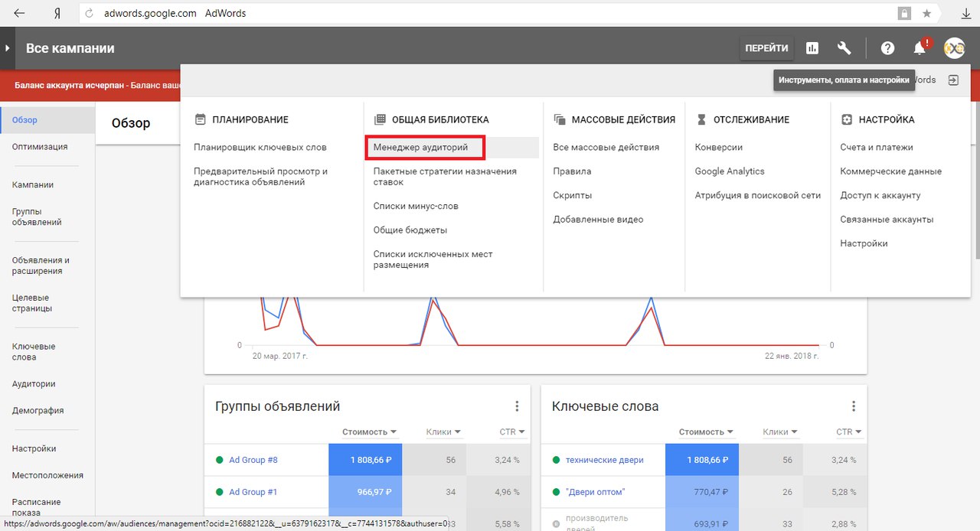The height and width of the screenshot is (531, 980).
Task: Click the Yandex 'Я' browser button
Action: pyautogui.click(x=58, y=13)
